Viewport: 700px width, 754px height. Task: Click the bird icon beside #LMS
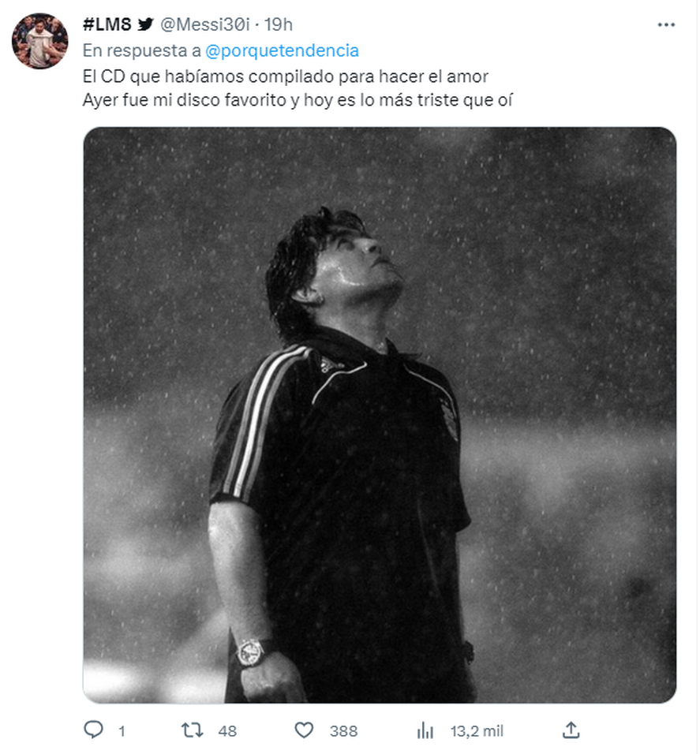click(146, 25)
